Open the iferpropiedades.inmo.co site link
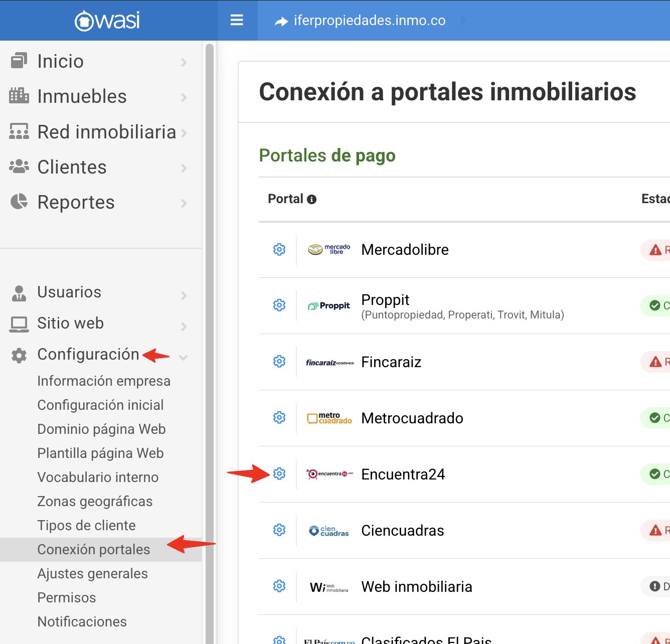The width and height of the screenshot is (670, 644). (369, 21)
